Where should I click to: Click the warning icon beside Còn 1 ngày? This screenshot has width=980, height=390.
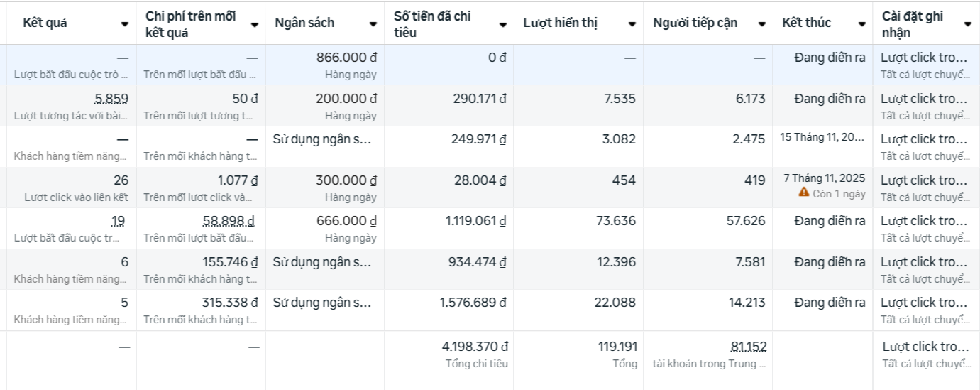click(803, 192)
